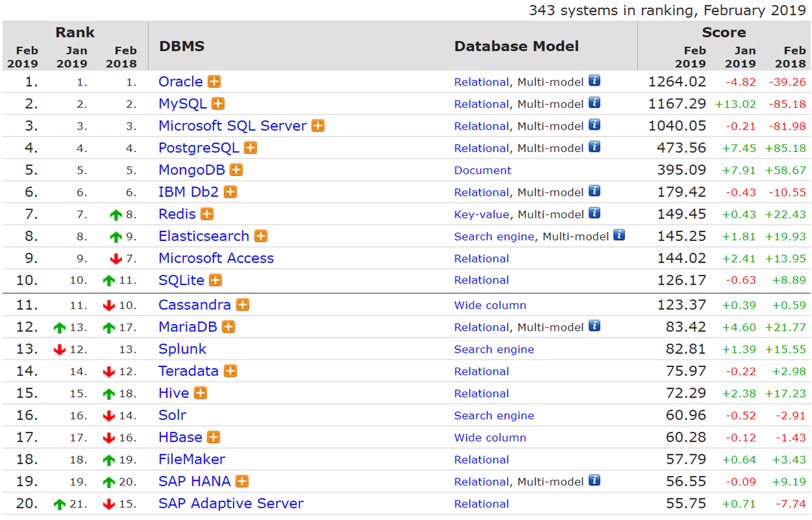This screenshot has width=812, height=520.
Task: Click Wide column model link for Cassandra
Action: 490,305
